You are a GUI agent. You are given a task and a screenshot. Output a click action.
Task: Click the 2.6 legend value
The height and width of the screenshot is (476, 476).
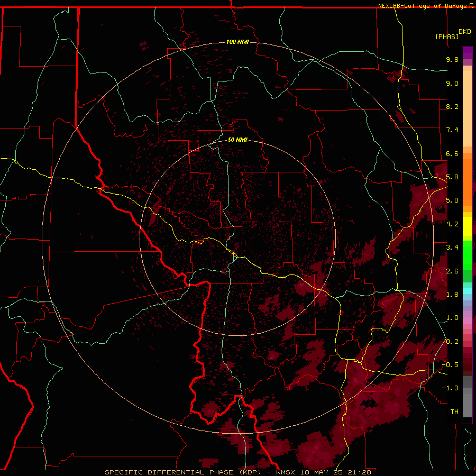pyautogui.click(x=452, y=271)
